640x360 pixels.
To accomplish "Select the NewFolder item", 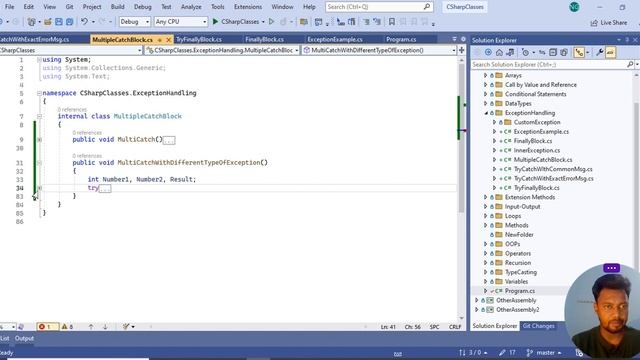I will pos(519,235).
